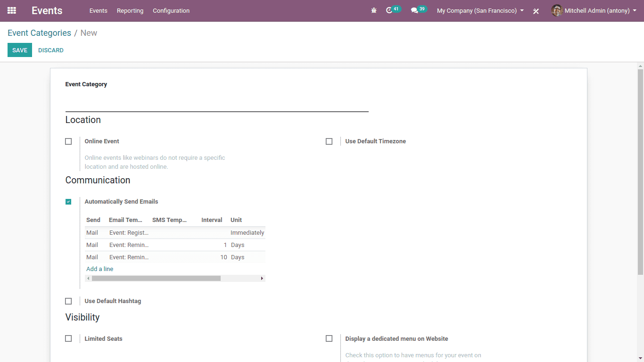Click the 'Immediately' unit cell

click(248, 233)
